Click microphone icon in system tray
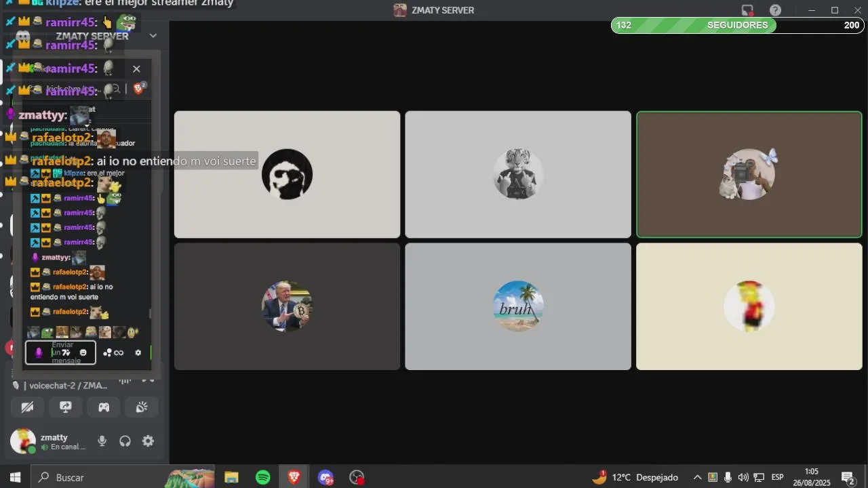Viewport: 868px width, 488px height. point(728,477)
